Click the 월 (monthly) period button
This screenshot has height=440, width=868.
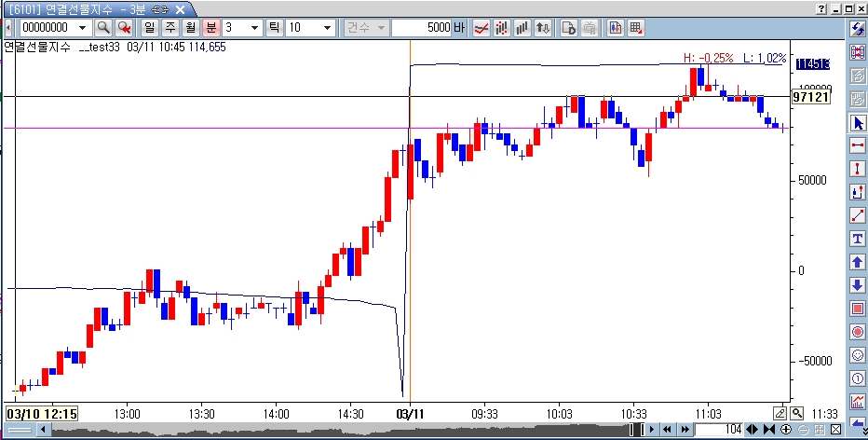click(190, 28)
